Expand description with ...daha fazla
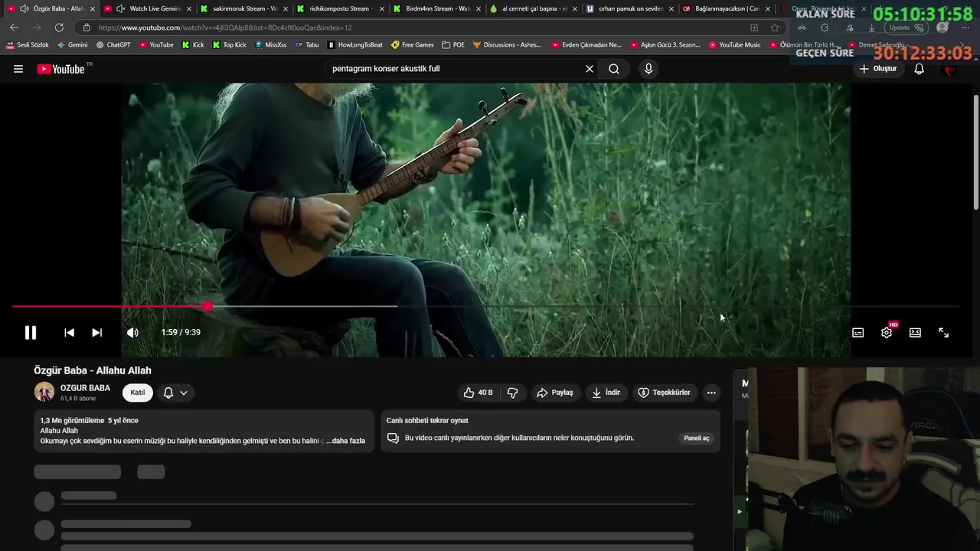The width and height of the screenshot is (980, 551). tap(346, 441)
